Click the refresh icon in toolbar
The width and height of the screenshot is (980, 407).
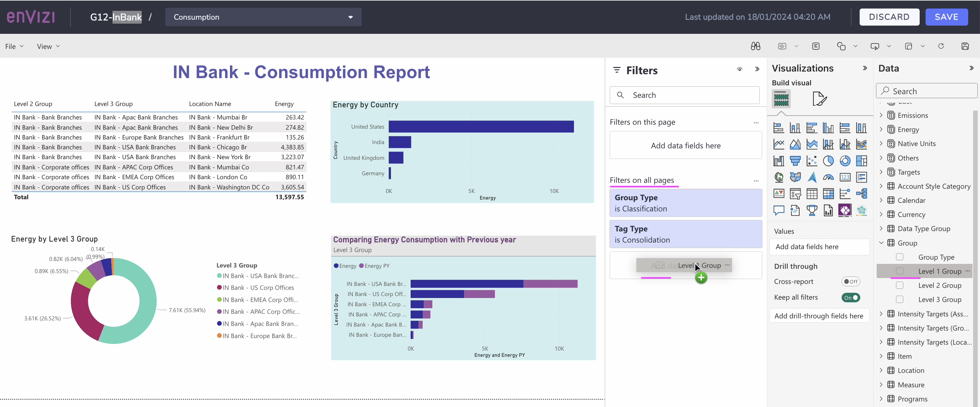[x=941, y=47]
